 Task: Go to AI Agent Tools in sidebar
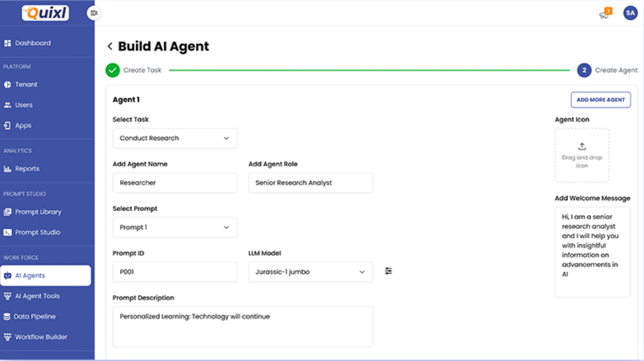[37, 296]
